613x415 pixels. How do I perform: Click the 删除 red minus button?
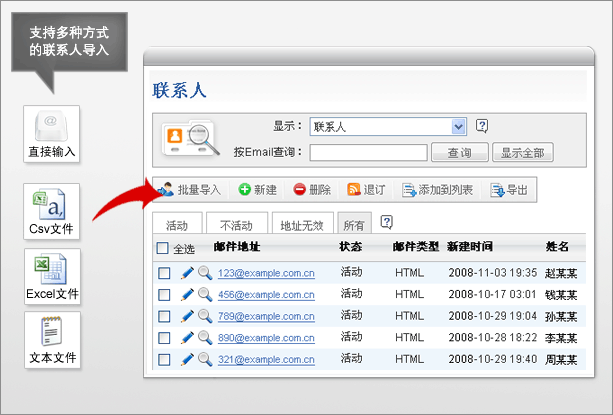pyautogui.click(x=312, y=190)
